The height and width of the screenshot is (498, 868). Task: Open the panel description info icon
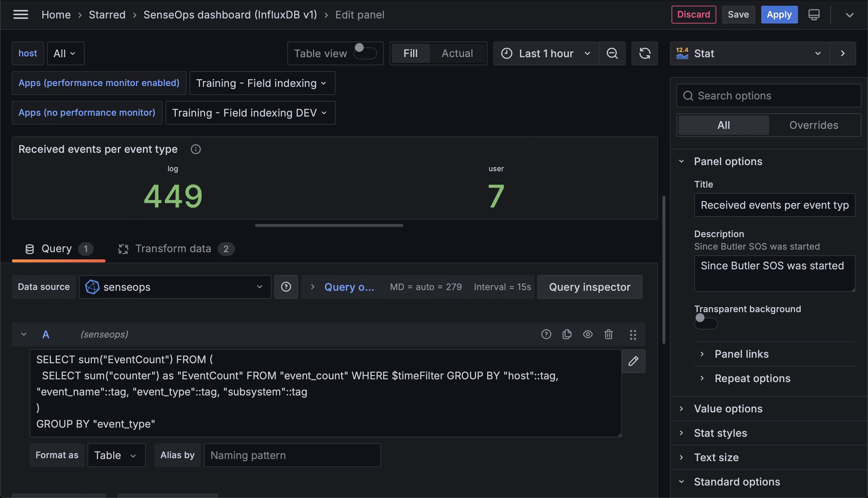(196, 149)
